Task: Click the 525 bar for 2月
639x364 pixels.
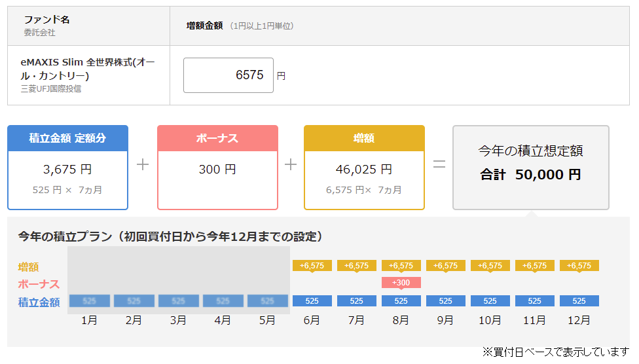Action: (134, 300)
